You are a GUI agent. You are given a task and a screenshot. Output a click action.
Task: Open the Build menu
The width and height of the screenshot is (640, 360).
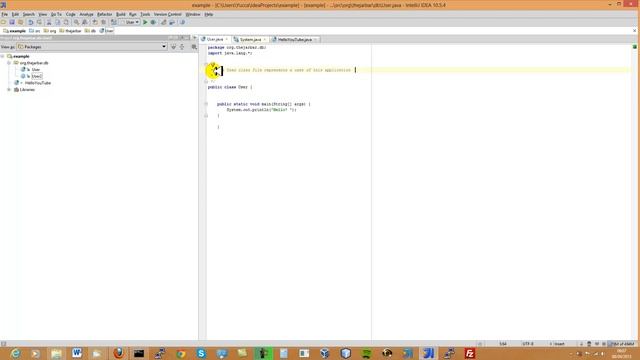point(121,14)
